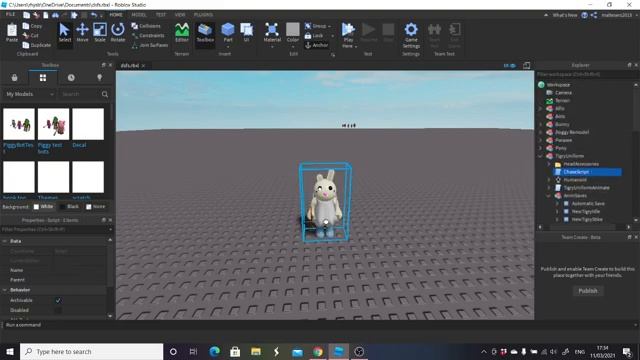Expand the Humanoid node
Viewport: 640px width, 360px height.
pyautogui.click(x=549, y=180)
